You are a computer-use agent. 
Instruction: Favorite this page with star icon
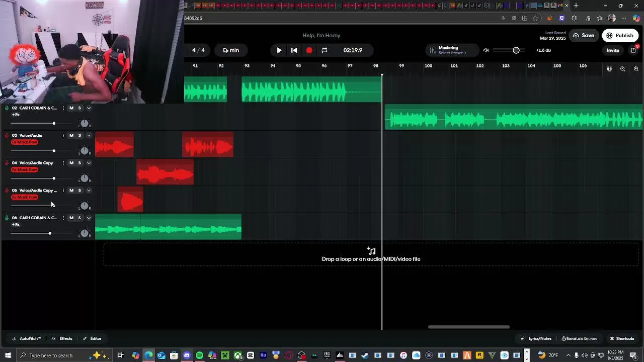[536, 18]
